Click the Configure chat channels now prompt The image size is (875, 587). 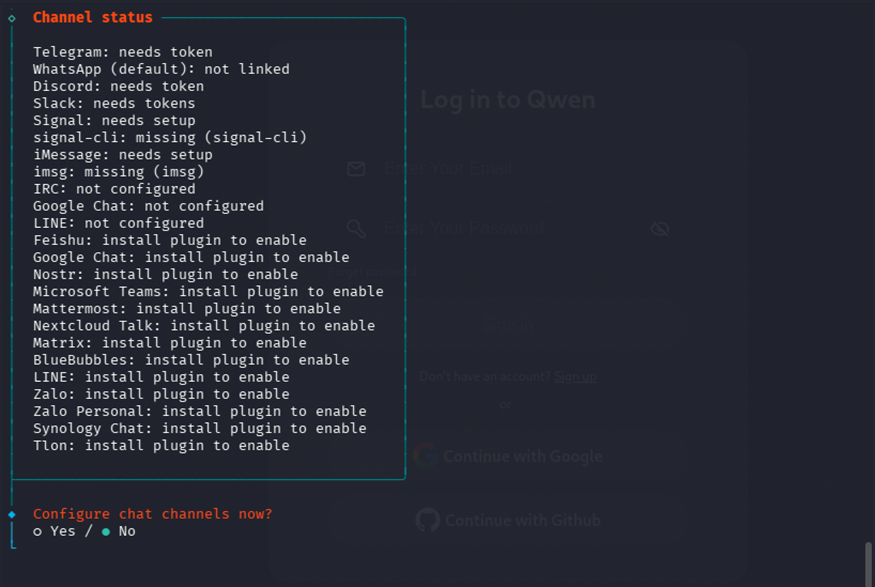[152, 514]
